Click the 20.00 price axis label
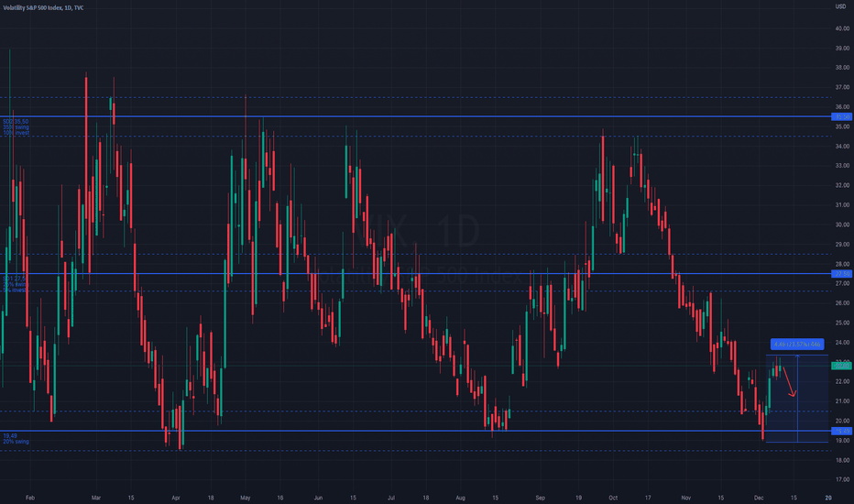 (x=842, y=421)
